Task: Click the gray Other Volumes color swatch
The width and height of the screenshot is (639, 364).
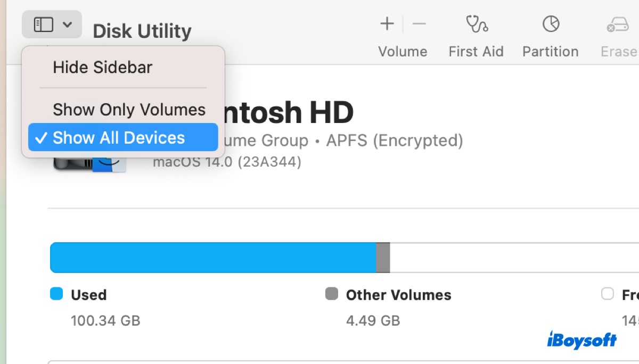Action: pos(331,294)
